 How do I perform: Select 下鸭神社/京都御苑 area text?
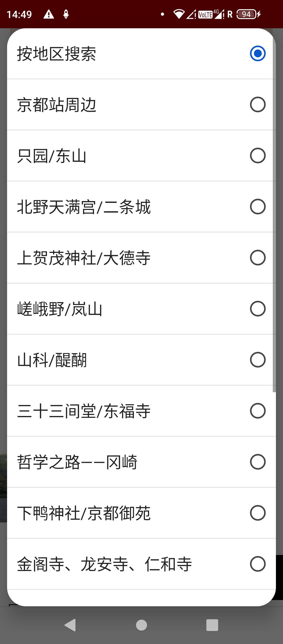coord(84,513)
